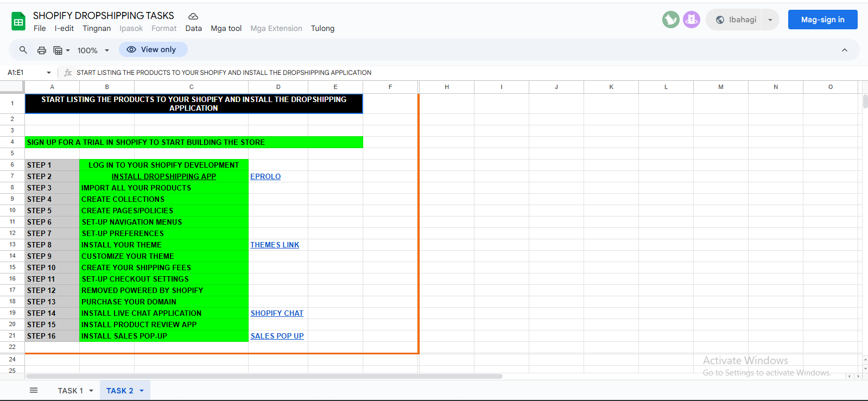This screenshot has width=868, height=401.
Task: Select the CUSTOMIZE YOUR THEME cell
Action: 164,256
